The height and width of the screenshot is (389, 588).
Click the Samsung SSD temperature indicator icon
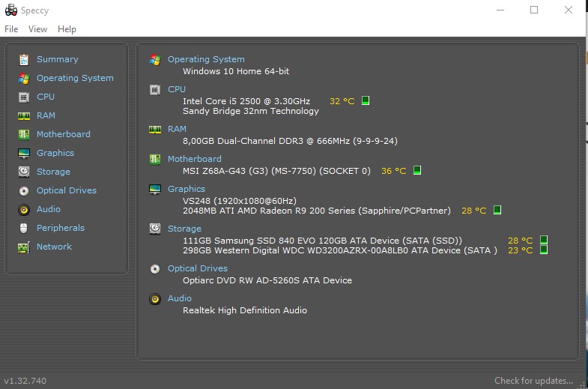point(544,240)
